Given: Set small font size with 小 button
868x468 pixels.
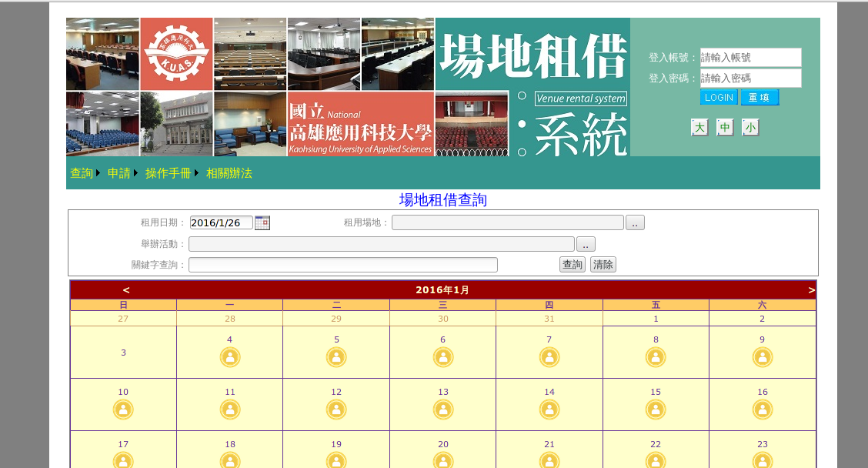Looking at the screenshot, I should click(750, 127).
